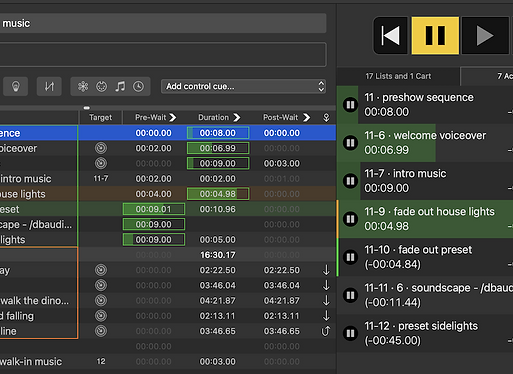Image resolution: width=513 pixels, height=374 pixels.
Task: Expand the Duration column chevron
Action: click(237, 117)
